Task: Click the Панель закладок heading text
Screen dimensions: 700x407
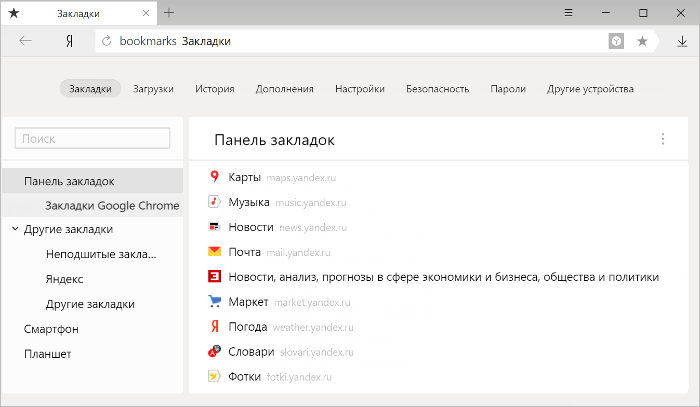Action: pos(274,140)
